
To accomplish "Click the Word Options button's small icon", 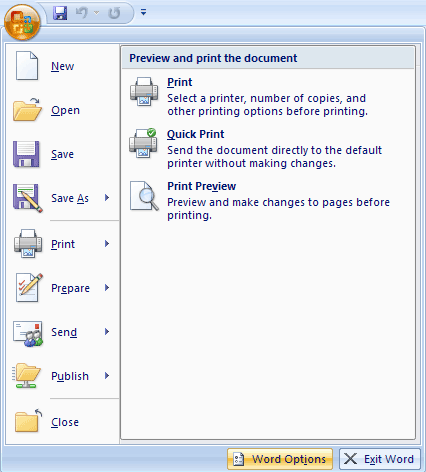I will click(239, 459).
